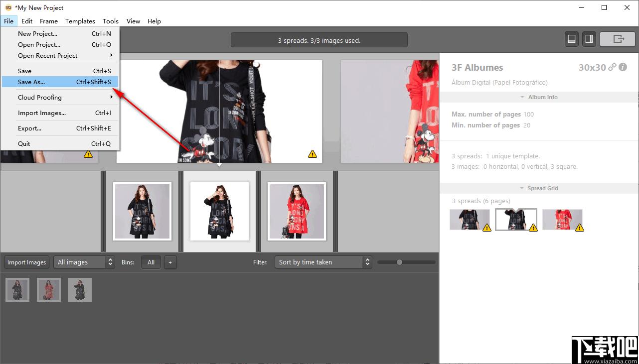This screenshot has width=639, height=364.
Task: Click the warning icon on the center spread
Action: 313,154
